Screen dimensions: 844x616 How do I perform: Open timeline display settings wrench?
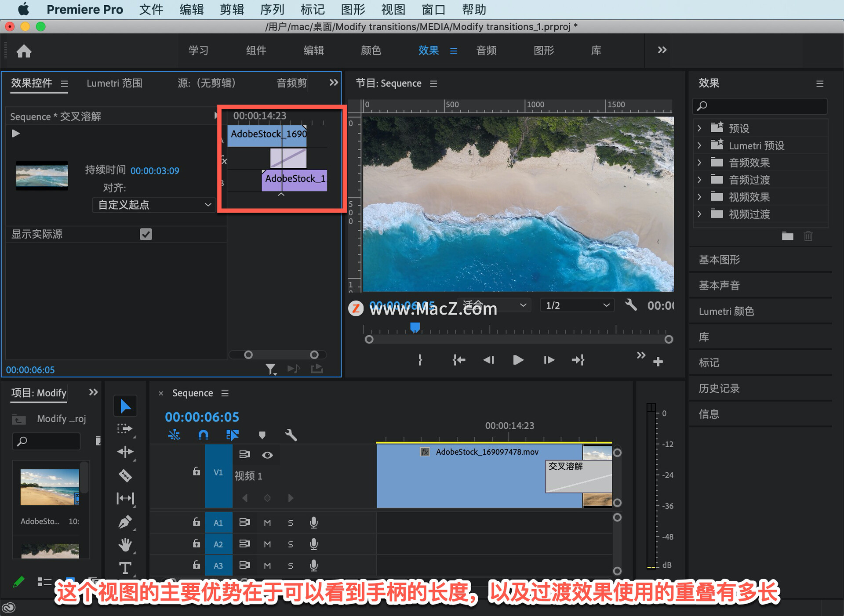point(291,435)
